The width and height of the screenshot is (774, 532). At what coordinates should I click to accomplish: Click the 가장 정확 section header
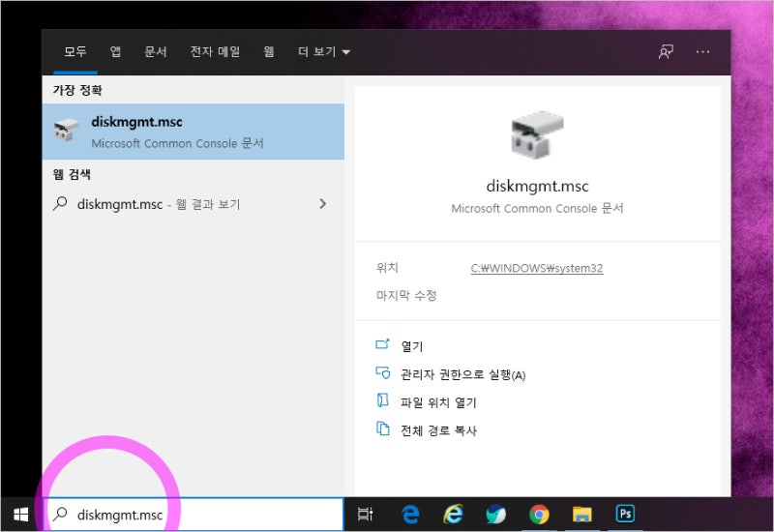pos(77,90)
